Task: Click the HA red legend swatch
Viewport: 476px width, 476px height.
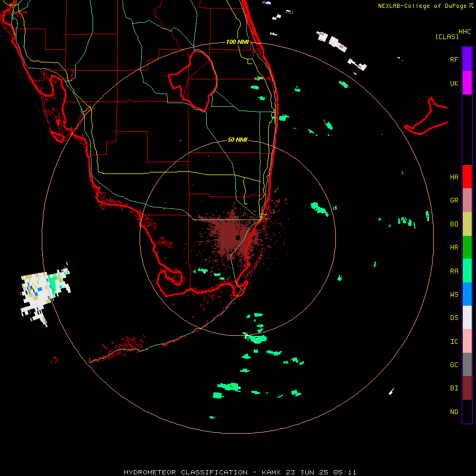Action: point(467,177)
